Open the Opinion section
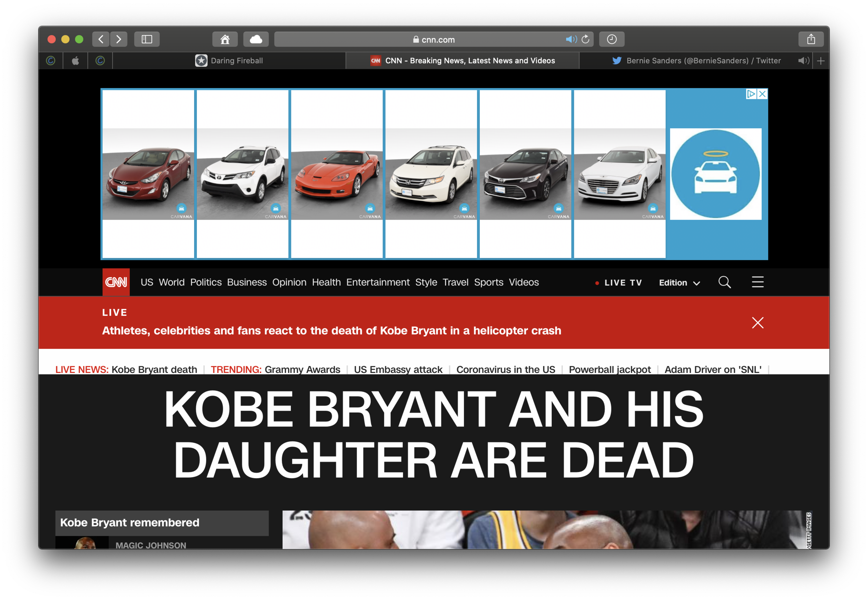This screenshot has width=868, height=600. click(289, 282)
